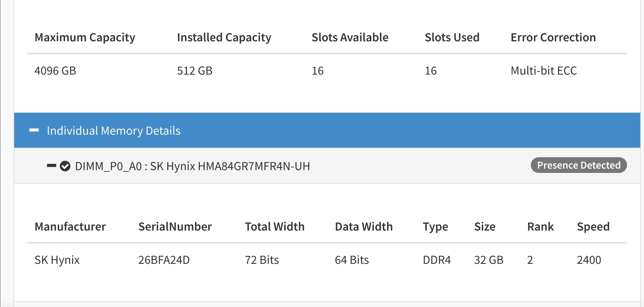Collapse the Individual Memory Details section
Viewport: 644px width, 307px height.
click(x=34, y=130)
